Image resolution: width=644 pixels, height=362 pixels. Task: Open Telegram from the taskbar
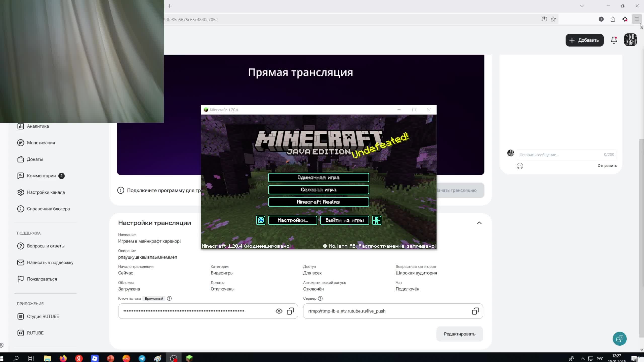(x=142, y=358)
